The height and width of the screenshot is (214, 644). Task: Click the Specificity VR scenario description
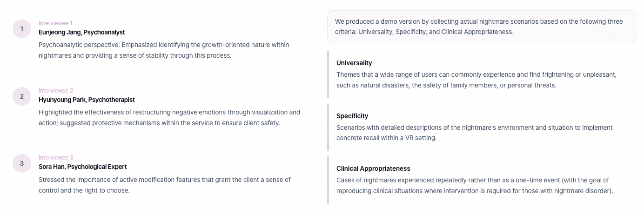(x=474, y=133)
